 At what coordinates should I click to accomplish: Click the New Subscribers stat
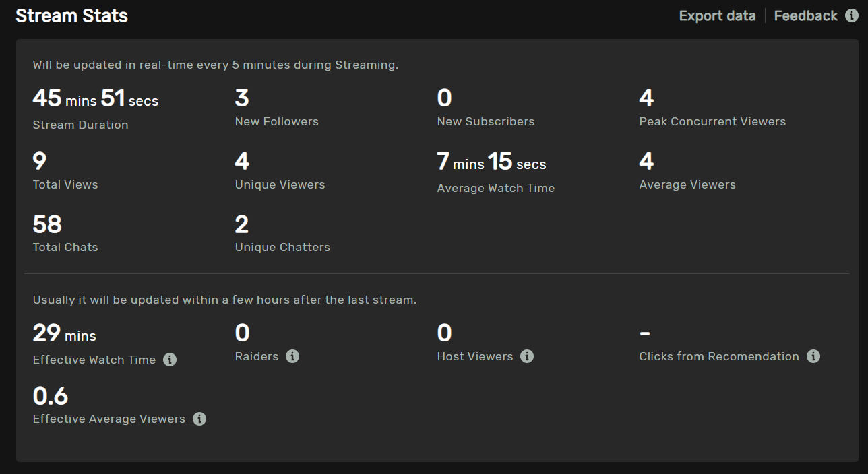[x=444, y=99]
